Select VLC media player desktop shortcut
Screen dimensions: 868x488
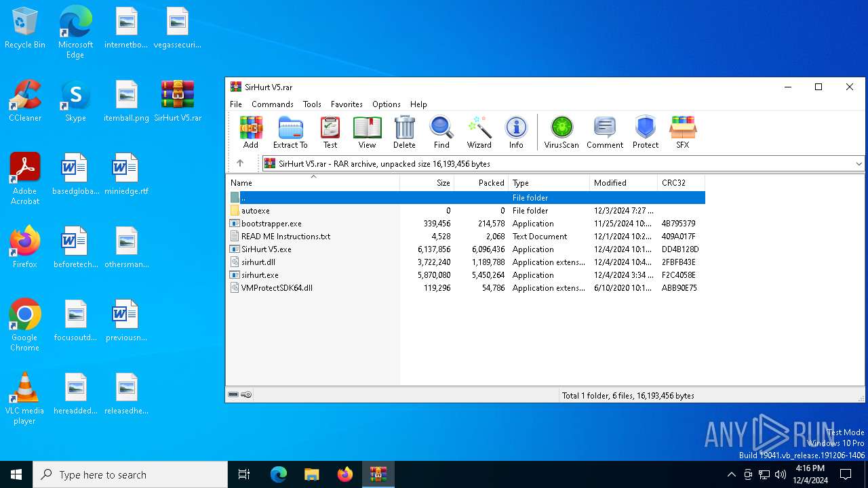pos(25,399)
